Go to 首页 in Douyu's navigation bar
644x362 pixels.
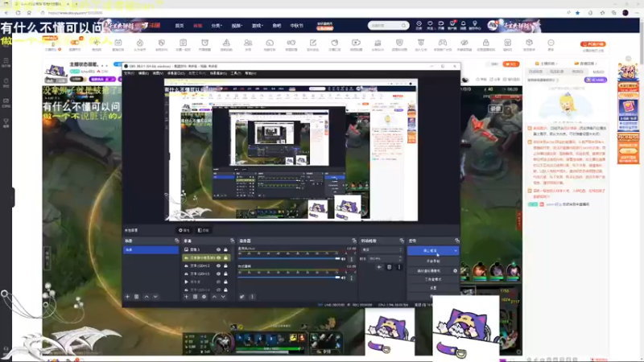click(180, 26)
